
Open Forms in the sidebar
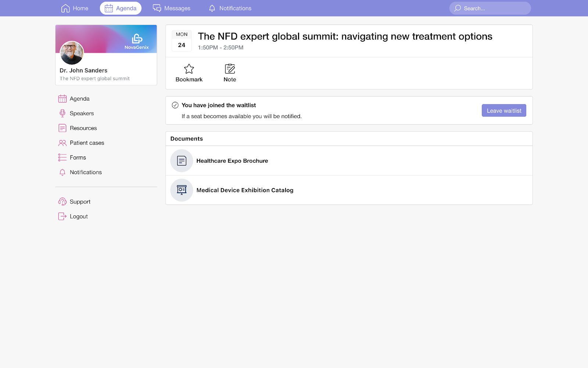[78, 158]
